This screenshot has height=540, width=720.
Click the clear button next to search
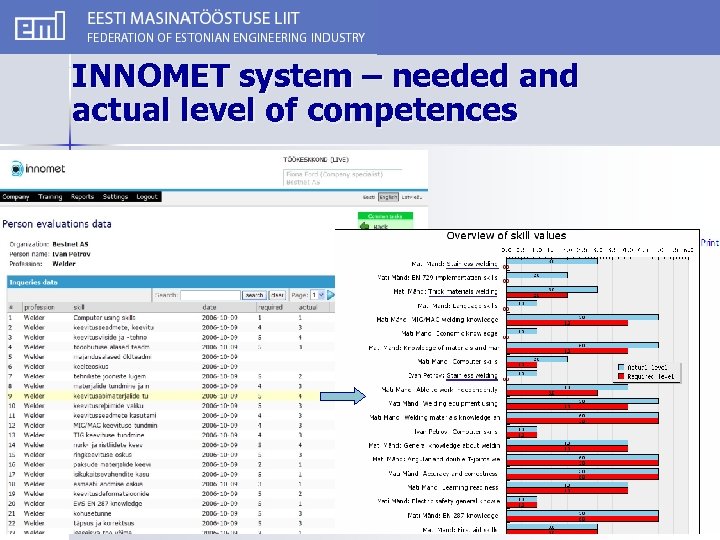pos(277,295)
